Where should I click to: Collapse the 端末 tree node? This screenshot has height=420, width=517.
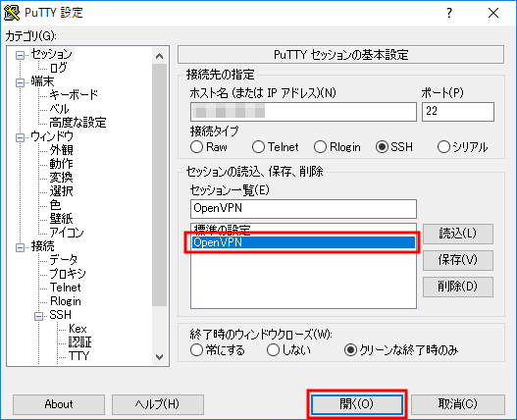point(21,82)
